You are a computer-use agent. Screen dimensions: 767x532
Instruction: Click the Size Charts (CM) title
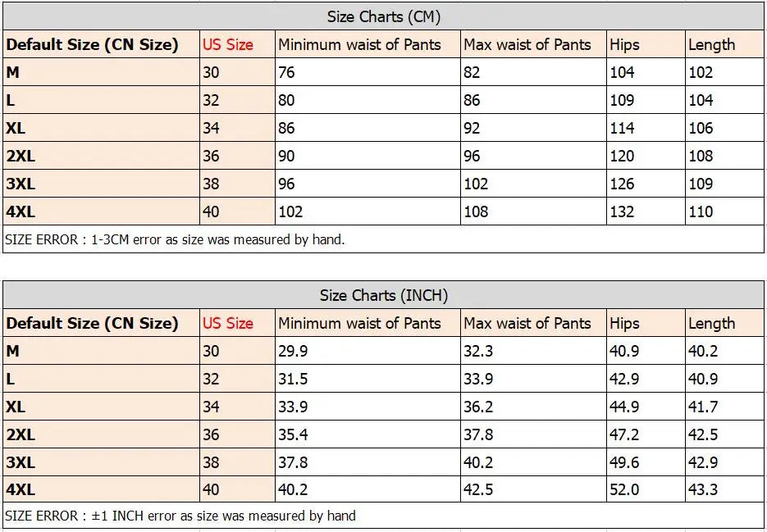(x=384, y=16)
